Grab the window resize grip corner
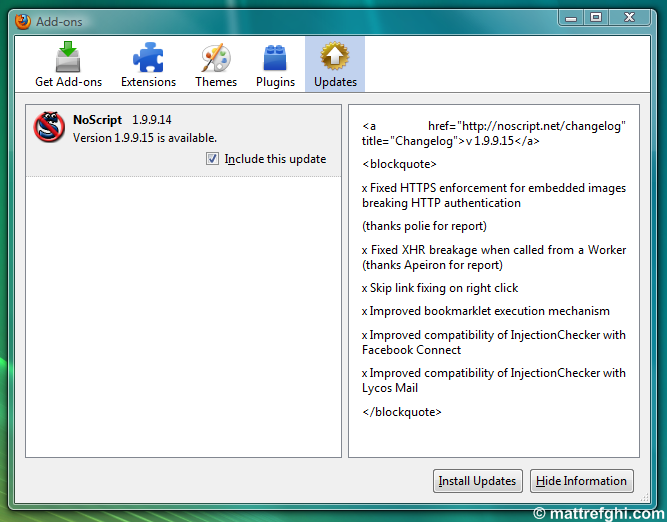This screenshot has width=667, height=522. pyautogui.click(x=645, y=497)
